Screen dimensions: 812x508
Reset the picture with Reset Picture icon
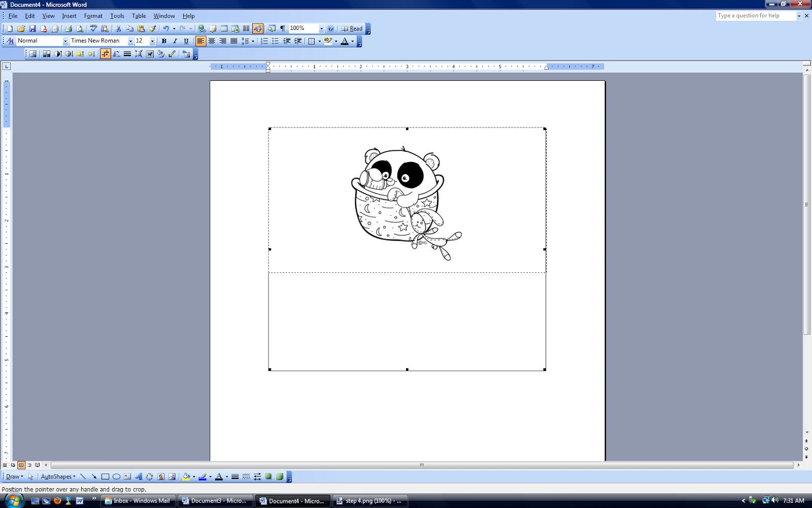pos(185,53)
